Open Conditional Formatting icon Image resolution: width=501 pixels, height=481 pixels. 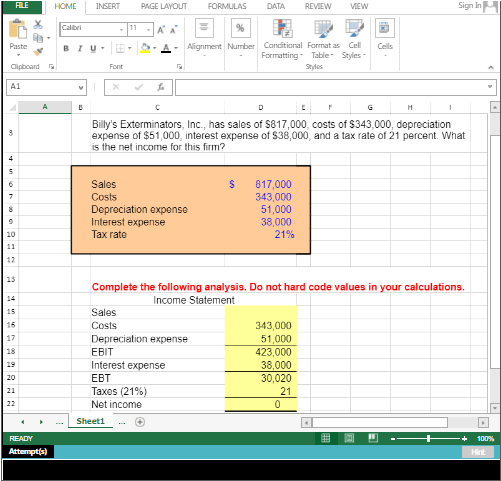pyautogui.click(x=282, y=28)
